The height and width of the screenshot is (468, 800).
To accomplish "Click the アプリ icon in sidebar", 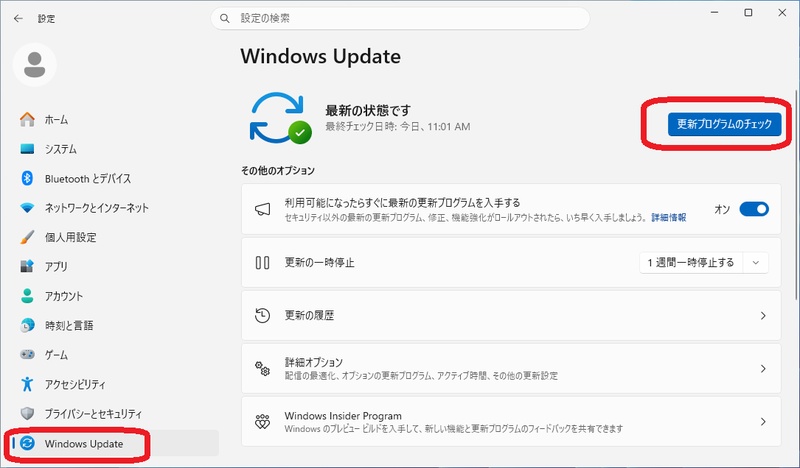I will (x=27, y=266).
